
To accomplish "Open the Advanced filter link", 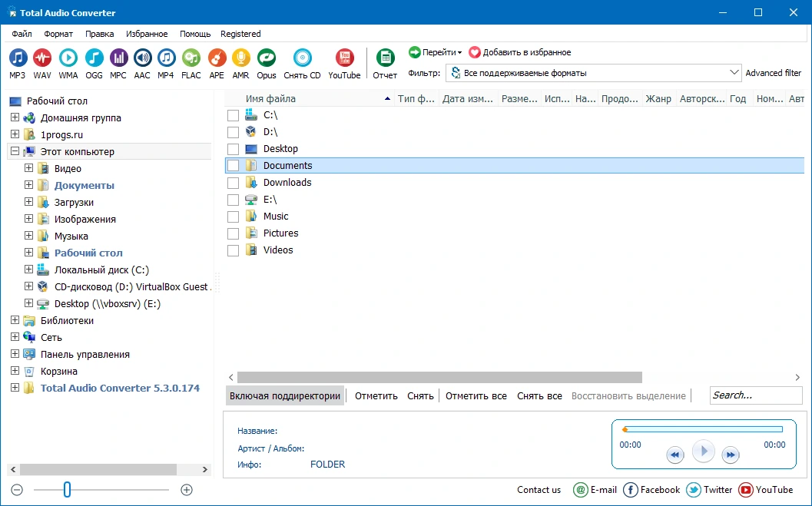I will click(773, 73).
